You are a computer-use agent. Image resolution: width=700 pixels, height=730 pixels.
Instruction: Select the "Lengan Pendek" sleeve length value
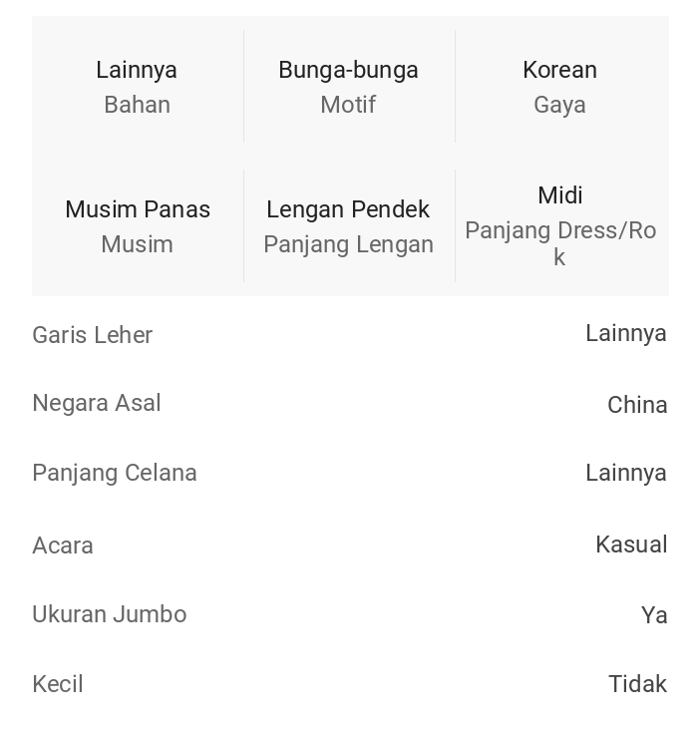pos(348,209)
